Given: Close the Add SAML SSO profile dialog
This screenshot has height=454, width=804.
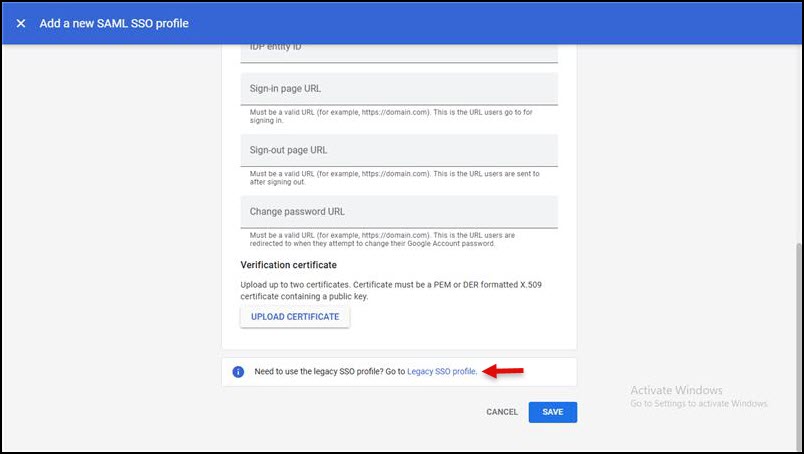Looking at the screenshot, I should (x=20, y=23).
